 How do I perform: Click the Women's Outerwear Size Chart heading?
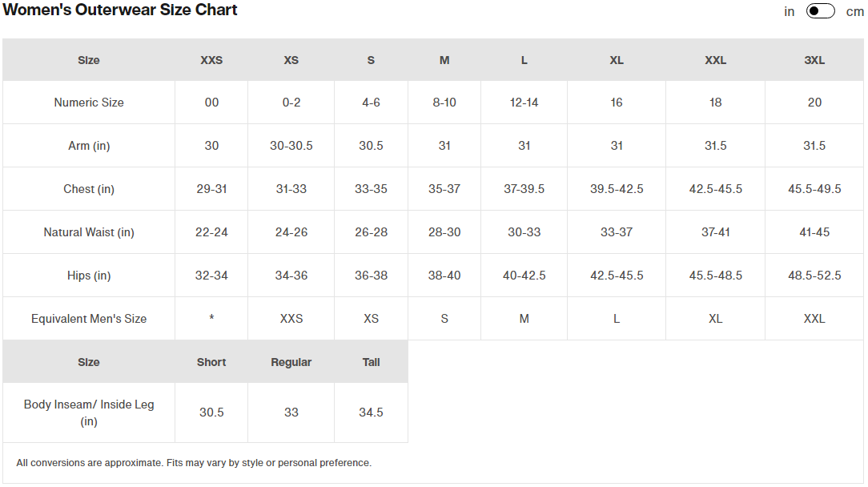point(120,10)
